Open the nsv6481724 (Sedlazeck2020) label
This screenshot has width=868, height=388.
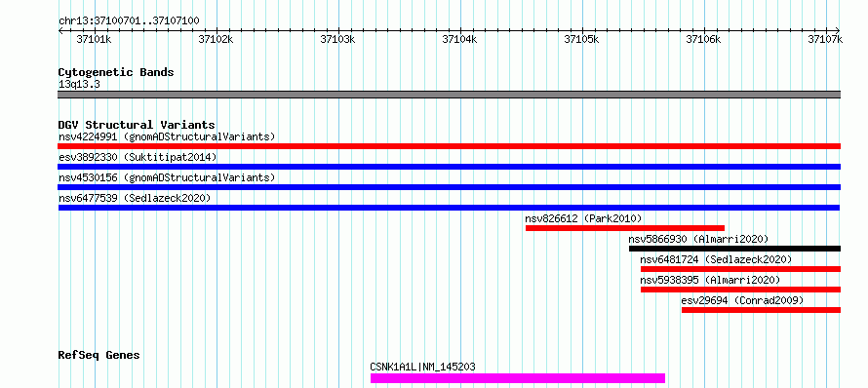(716, 259)
